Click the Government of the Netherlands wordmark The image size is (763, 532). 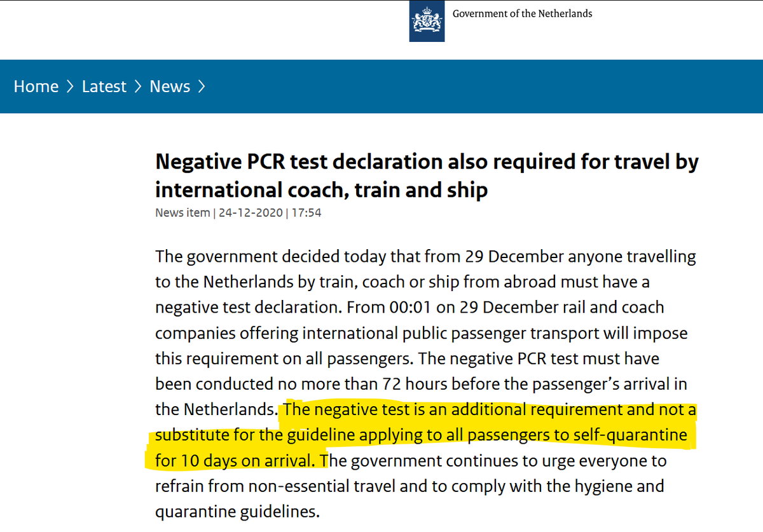tap(522, 13)
